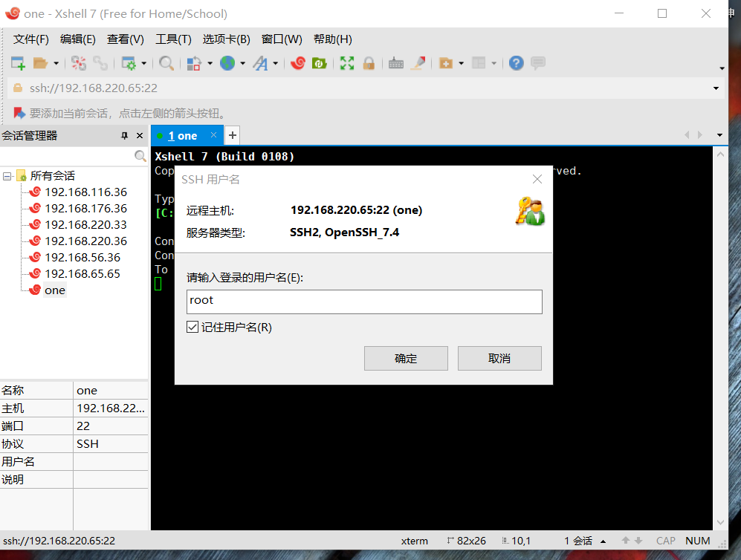Open the 查看(V) menu
This screenshot has width=741, height=560.
coord(125,39)
